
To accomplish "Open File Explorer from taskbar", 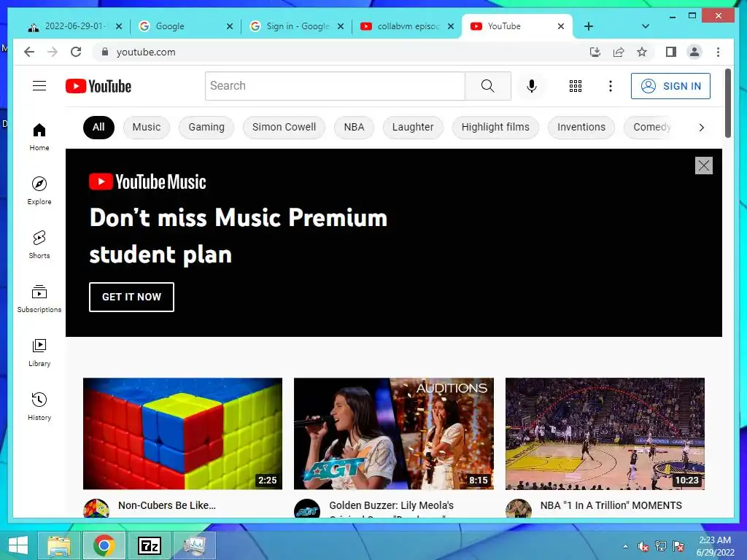I will click(x=59, y=545).
